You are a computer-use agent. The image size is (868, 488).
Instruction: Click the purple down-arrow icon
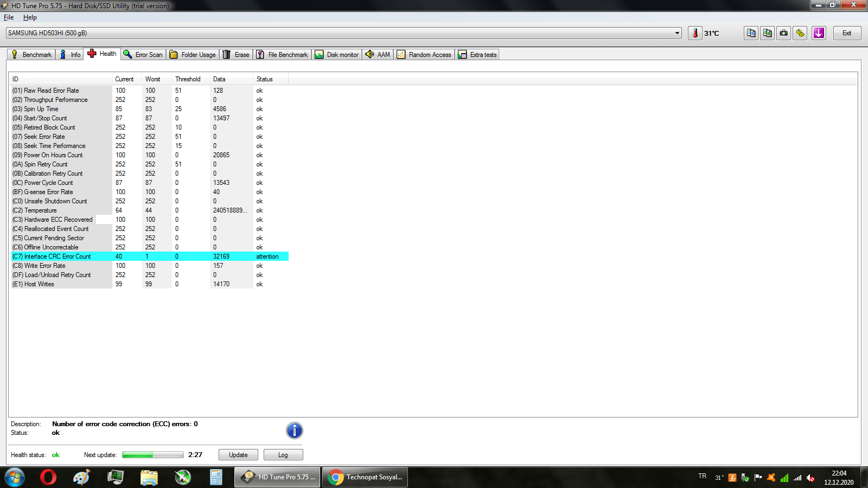point(819,33)
